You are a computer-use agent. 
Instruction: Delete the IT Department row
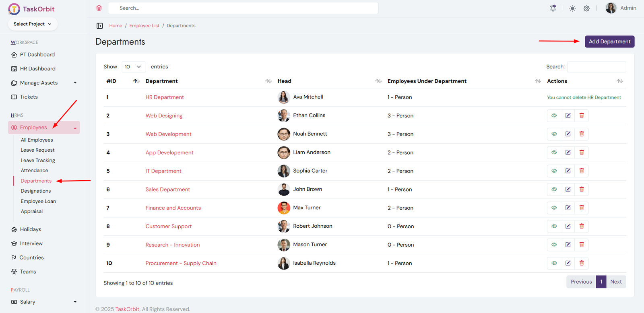(582, 171)
